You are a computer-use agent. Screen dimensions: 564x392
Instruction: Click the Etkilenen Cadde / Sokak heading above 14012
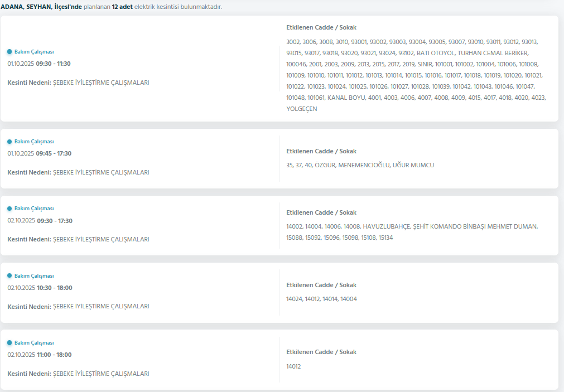coord(321,352)
